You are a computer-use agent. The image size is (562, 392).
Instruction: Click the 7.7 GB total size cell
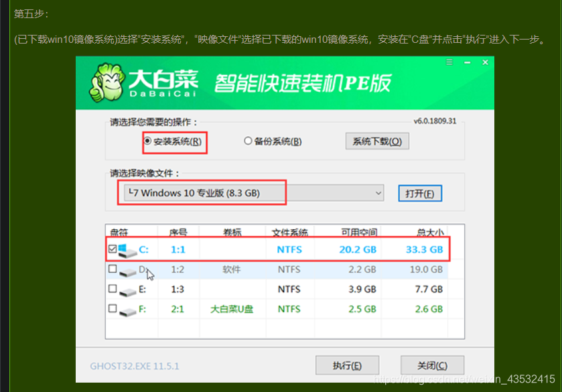click(x=429, y=289)
